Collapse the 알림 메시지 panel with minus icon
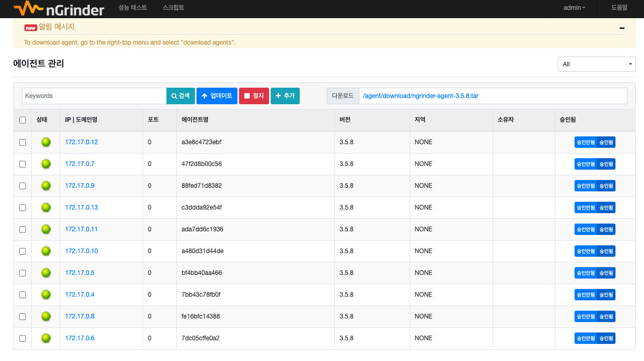Screen dimensions: 644x361 point(622,29)
